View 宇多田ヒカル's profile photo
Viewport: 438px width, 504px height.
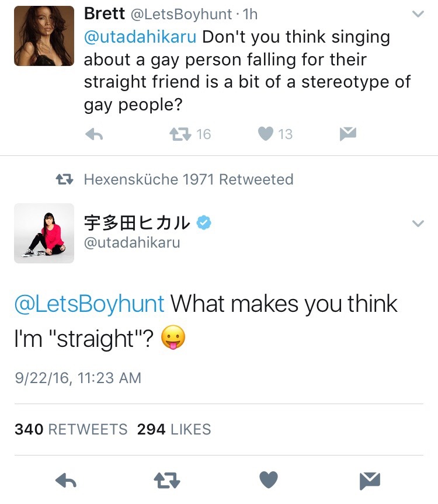click(x=44, y=233)
